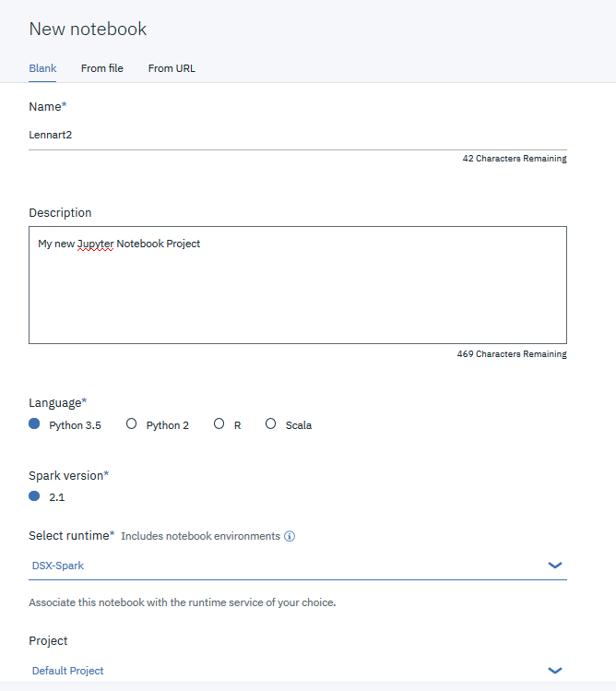
Task: Click the Language label
Action: click(x=57, y=403)
